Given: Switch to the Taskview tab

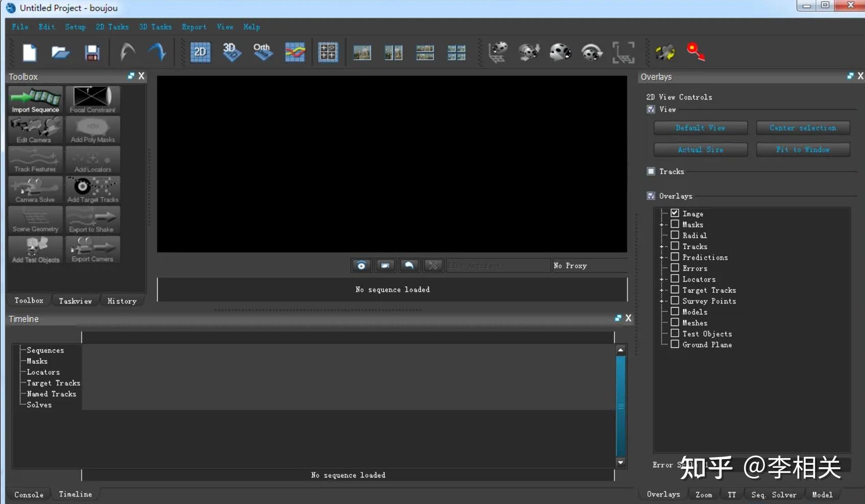Looking at the screenshot, I should (75, 301).
